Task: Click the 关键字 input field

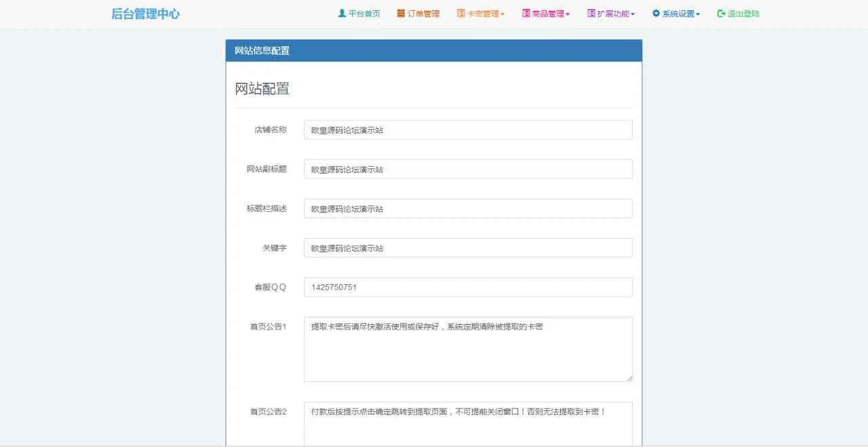Action: (468, 248)
